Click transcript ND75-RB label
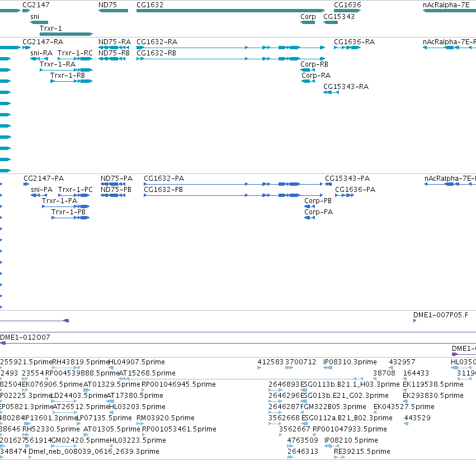This screenshot has height=460, width=476. (x=114, y=53)
